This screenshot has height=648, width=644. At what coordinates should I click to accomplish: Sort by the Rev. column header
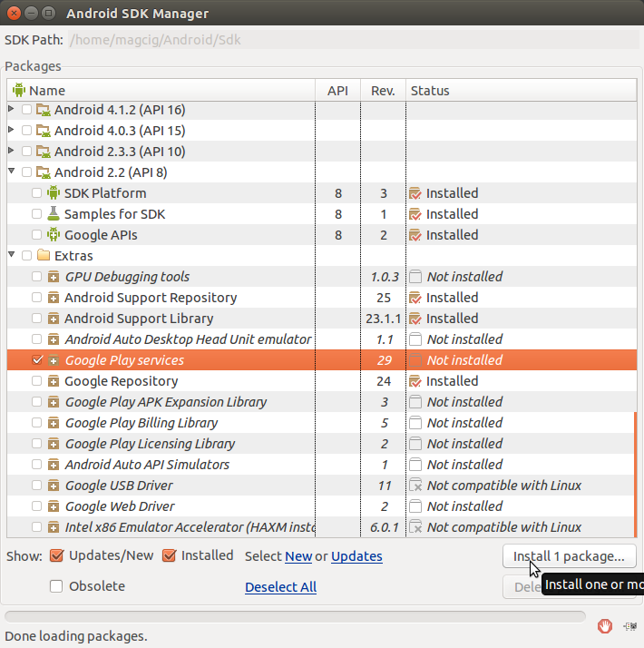pos(383,90)
